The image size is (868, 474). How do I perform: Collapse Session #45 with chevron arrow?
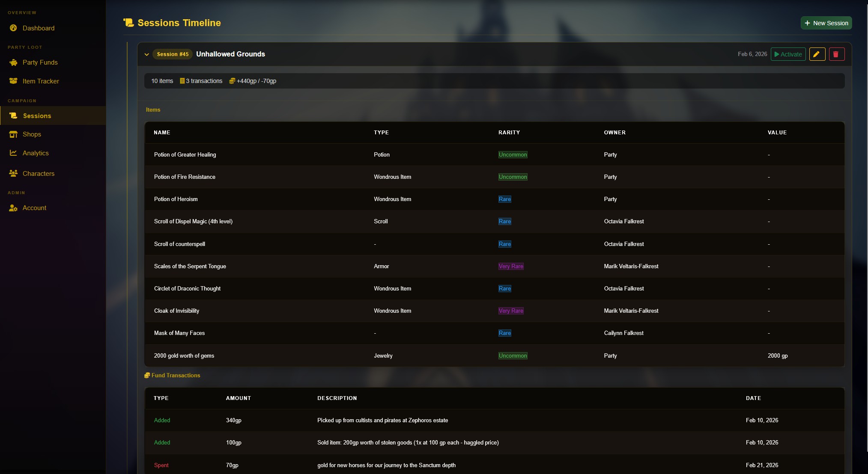(x=147, y=54)
